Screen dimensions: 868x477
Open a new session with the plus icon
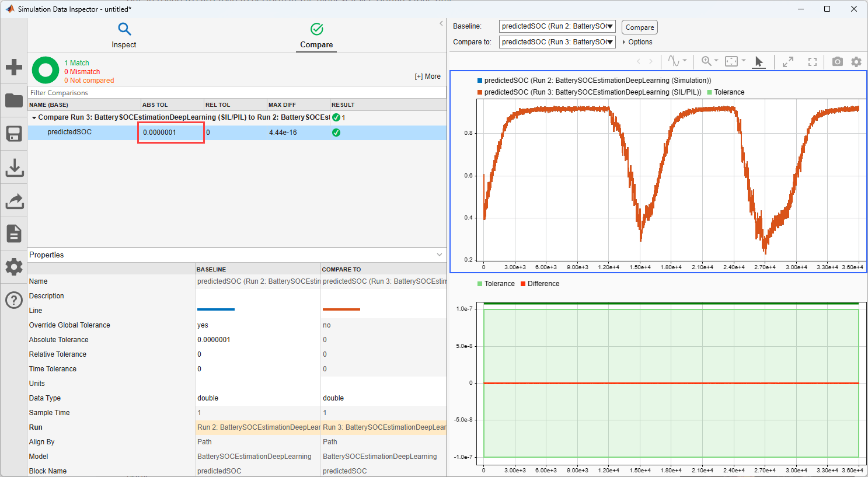(x=13, y=66)
